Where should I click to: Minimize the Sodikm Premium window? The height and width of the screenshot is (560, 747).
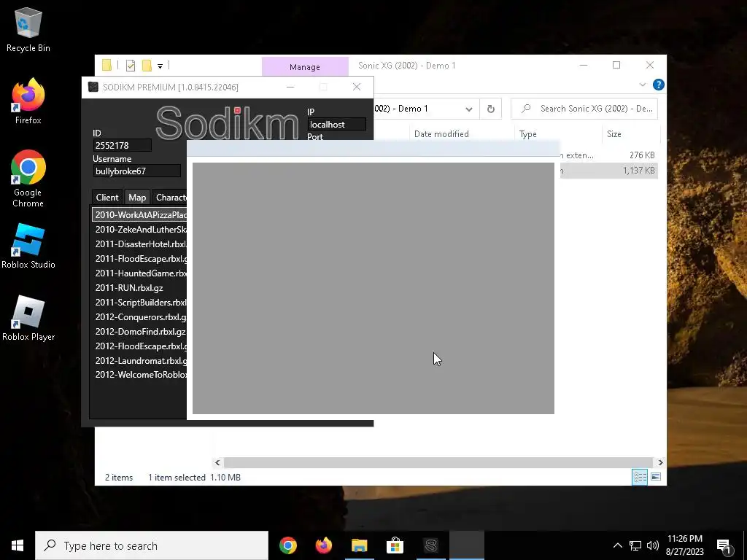point(290,87)
